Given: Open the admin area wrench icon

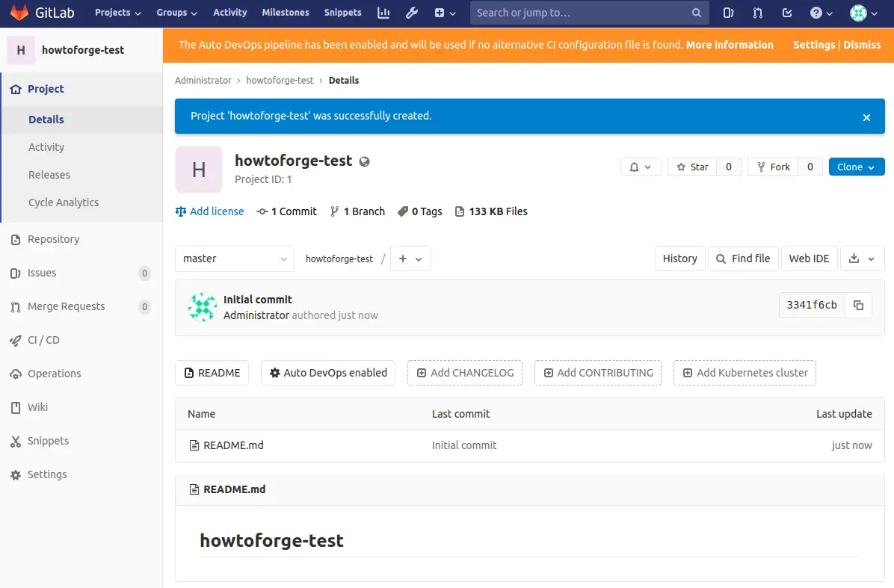Looking at the screenshot, I should pos(411,13).
